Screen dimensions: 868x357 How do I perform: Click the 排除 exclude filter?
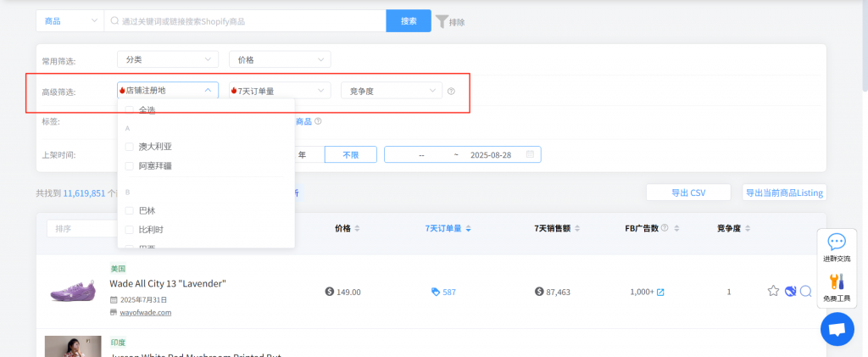[x=457, y=23]
